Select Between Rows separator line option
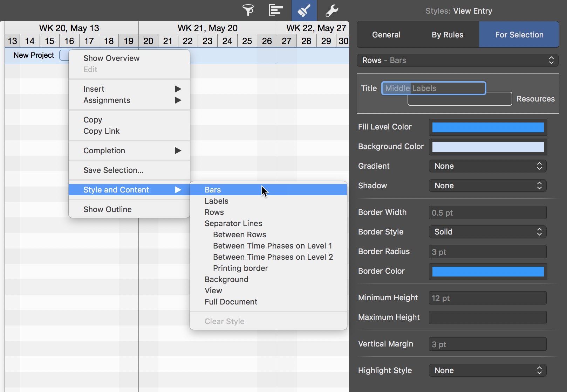 (239, 234)
